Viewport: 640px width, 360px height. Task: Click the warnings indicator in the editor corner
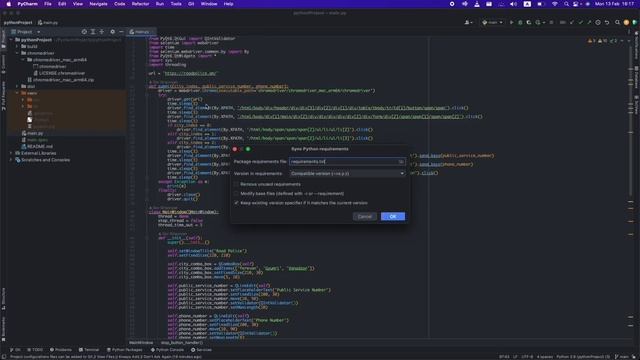pyautogui.click(x=602, y=41)
